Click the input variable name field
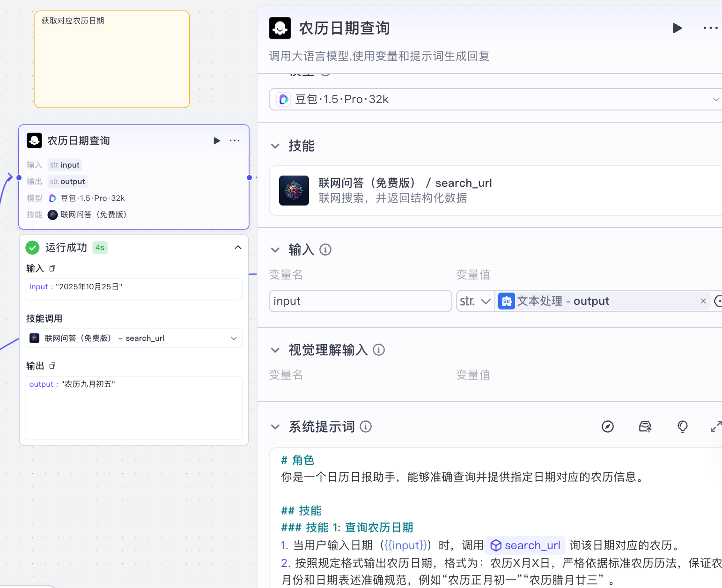This screenshot has width=722, height=588. (x=360, y=301)
